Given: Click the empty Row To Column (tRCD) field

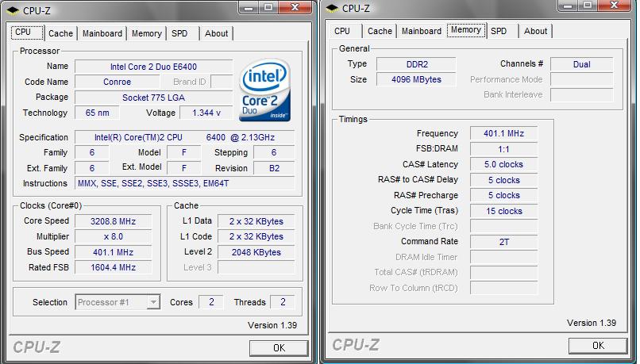Looking at the screenshot, I should coord(503,288).
